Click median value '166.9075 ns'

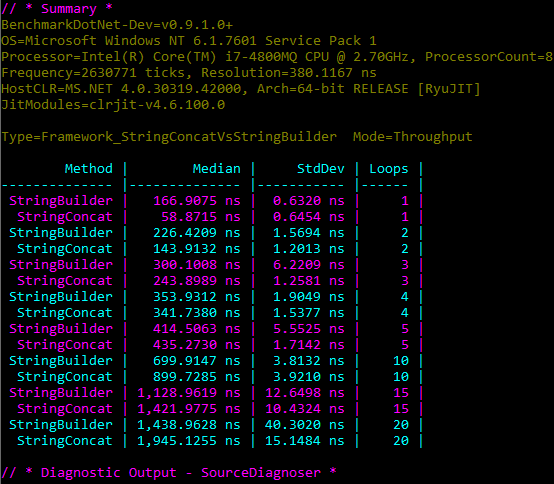tap(197, 201)
